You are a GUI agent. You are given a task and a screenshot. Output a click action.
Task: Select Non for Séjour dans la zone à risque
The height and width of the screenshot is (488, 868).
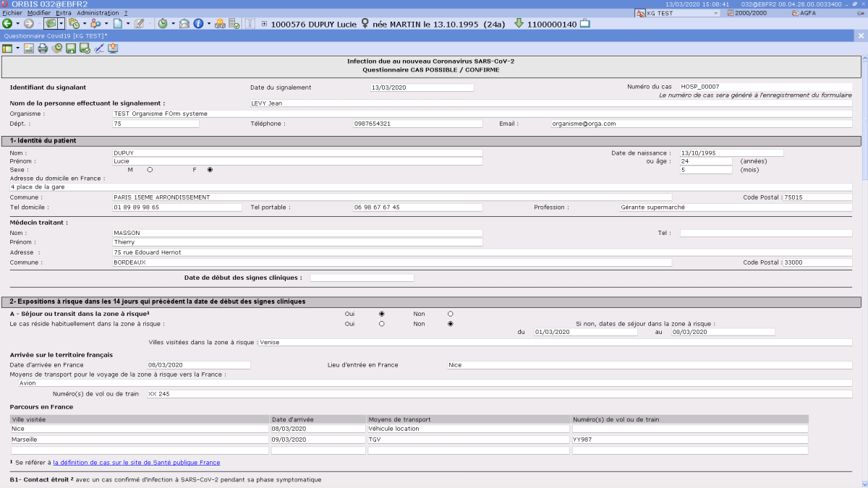pos(450,314)
